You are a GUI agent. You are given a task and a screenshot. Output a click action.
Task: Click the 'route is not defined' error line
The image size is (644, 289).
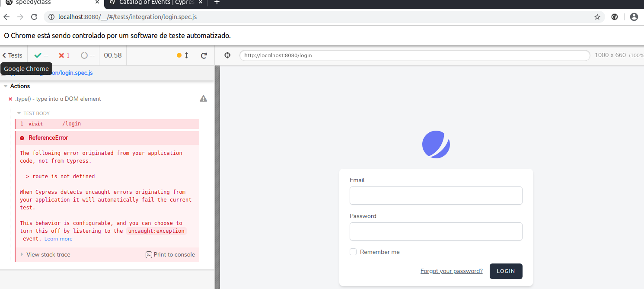point(60,177)
